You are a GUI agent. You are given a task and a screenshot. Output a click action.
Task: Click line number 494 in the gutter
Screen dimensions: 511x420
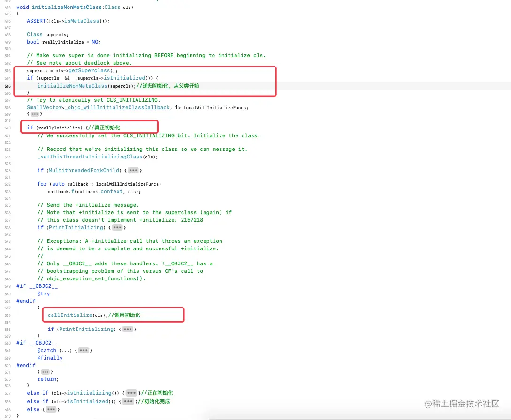(x=8, y=7)
